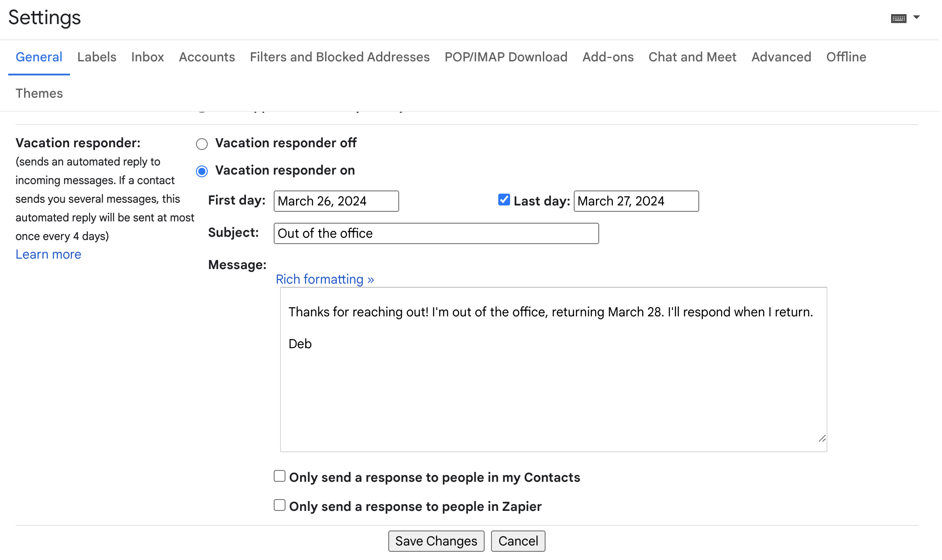The image size is (942, 560).
Task: Open the Filters and Blocked Addresses settings
Action: tap(340, 57)
